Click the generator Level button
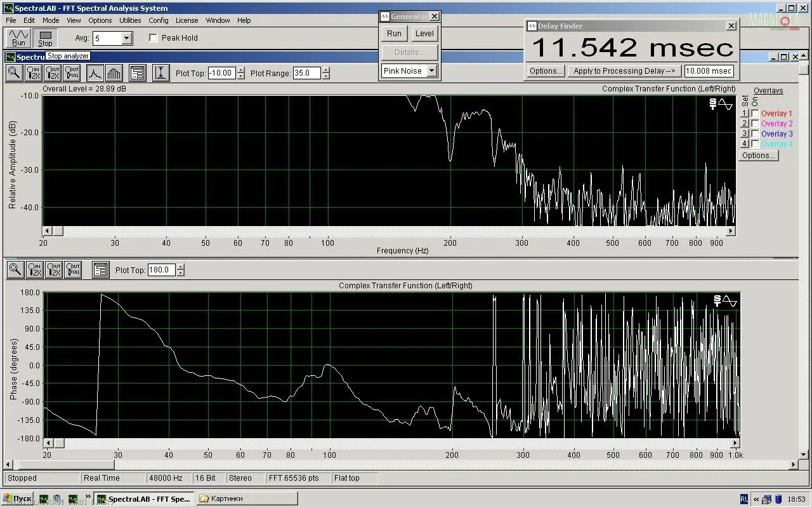The image size is (812, 508). (424, 34)
